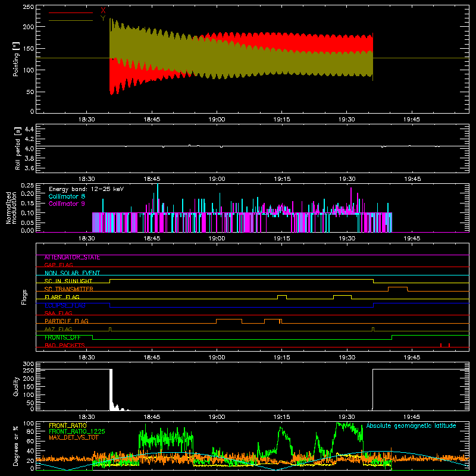476x476 pixels.
Task: Click 'Absolute geomagnetic latitude' legend text
Action: point(411,425)
